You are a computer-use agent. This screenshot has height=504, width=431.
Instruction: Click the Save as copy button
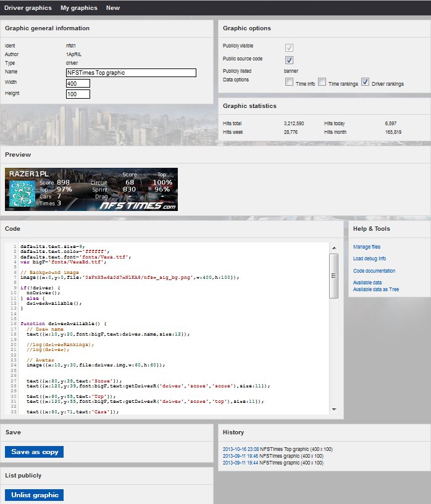coord(34,452)
